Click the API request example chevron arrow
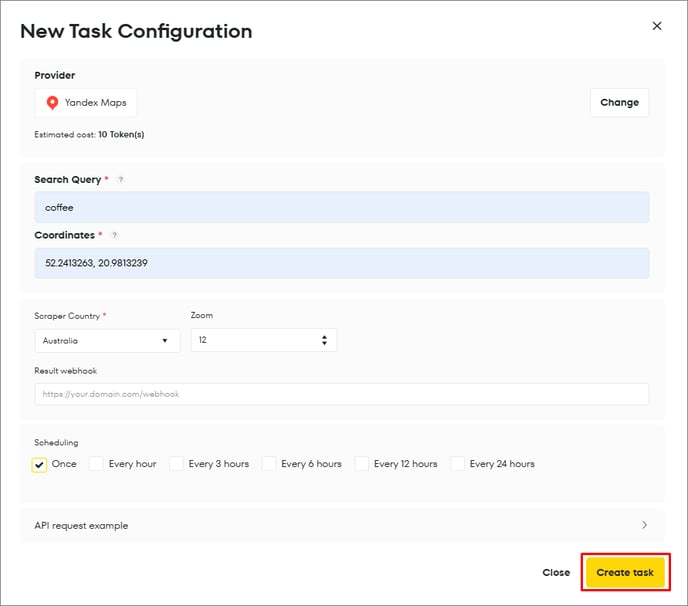The width and height of the screenshot is (688, 606). pos(644,525)
